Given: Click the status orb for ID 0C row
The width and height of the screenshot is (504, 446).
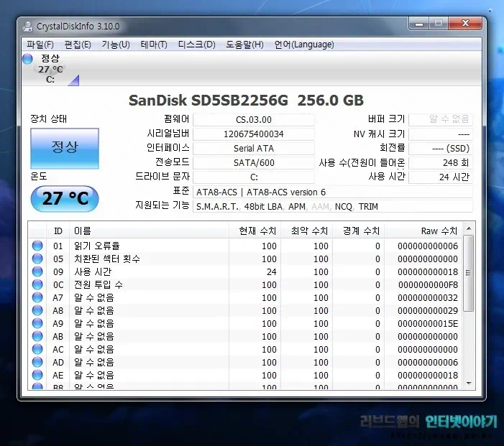Looking at the screenshot, I should tap(37, 284).
